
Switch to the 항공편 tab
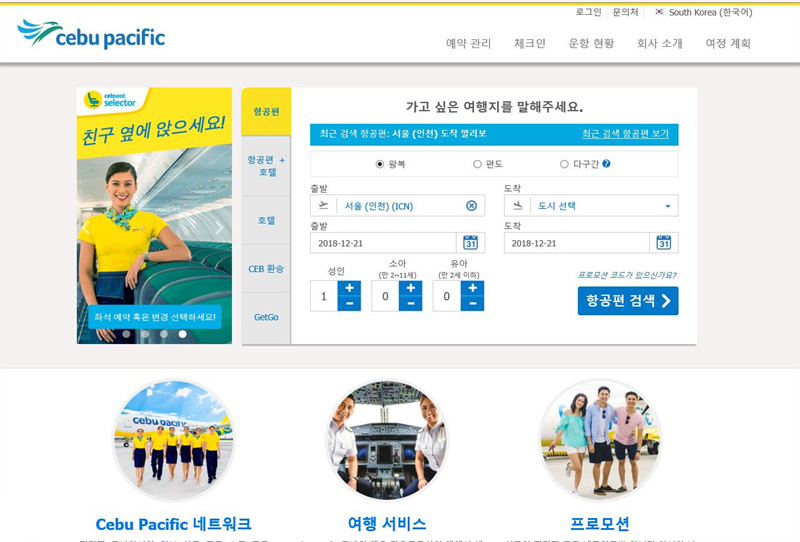[266, 111]
